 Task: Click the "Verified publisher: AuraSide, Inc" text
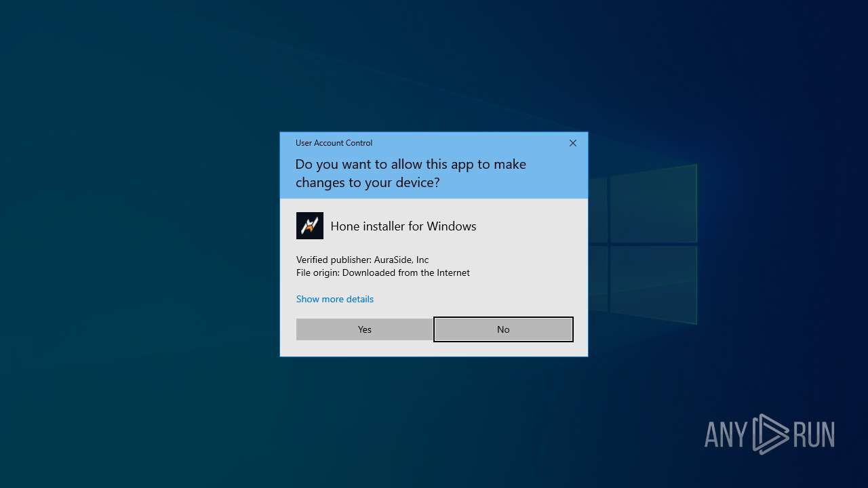[x=363, y=260]
